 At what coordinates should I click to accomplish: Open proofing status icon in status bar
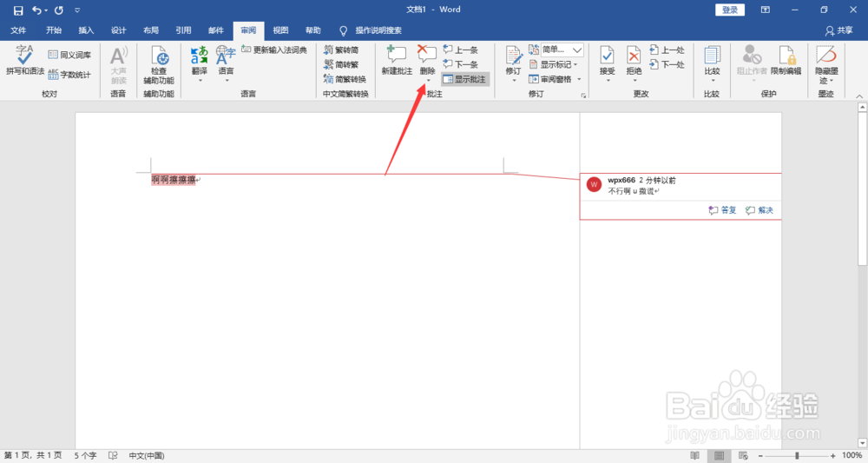click(113, 456)
